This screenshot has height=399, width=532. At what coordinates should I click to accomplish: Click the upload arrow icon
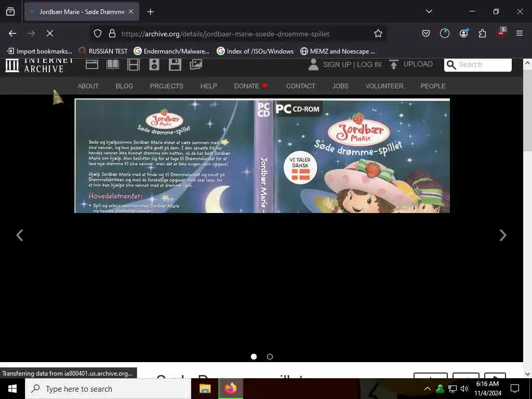pos(394,64)
